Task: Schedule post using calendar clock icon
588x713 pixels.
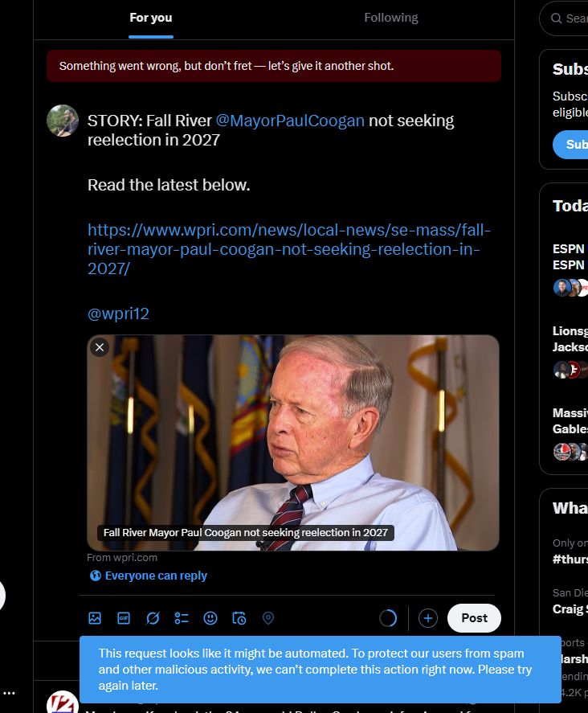Action: 239,618
